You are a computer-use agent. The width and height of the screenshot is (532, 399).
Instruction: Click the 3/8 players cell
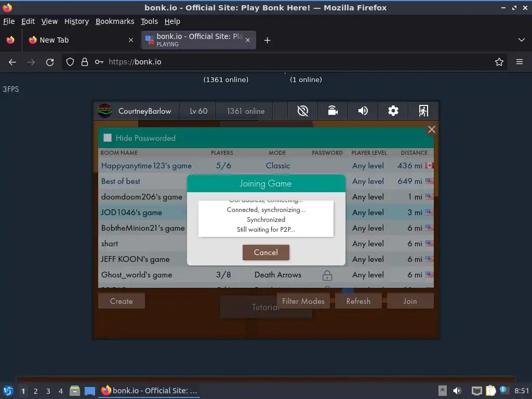[223, 275]
